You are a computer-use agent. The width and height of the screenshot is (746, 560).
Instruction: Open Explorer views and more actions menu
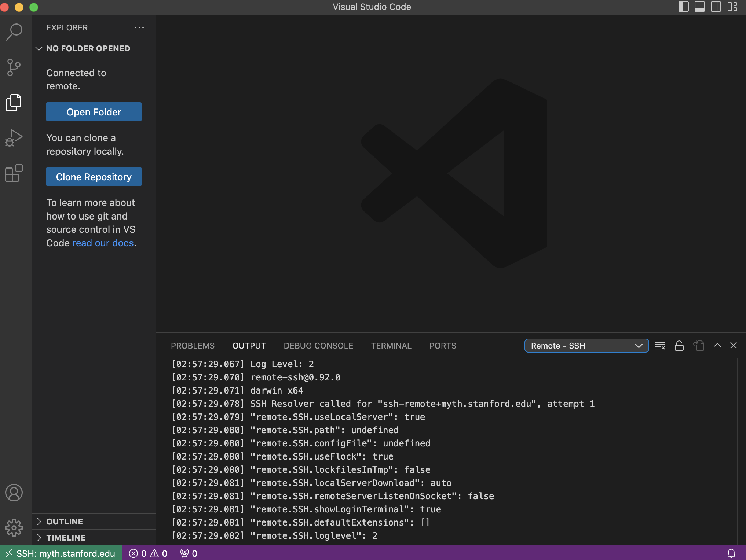pyautogui.click(x=139, y=27)
